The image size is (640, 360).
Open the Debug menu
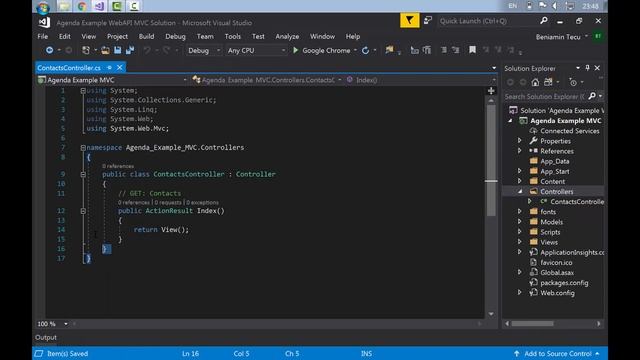coord(175,36)
